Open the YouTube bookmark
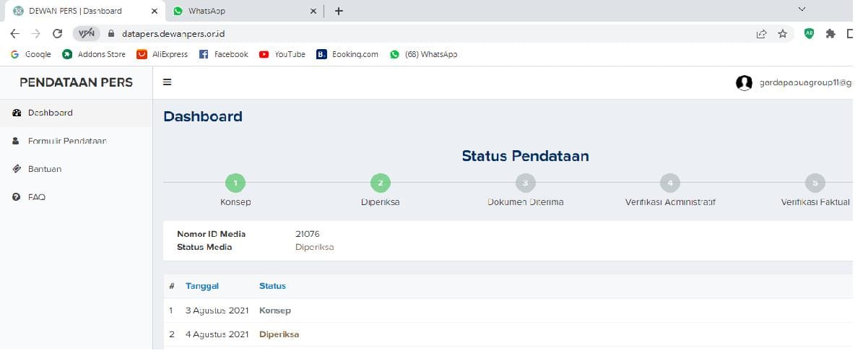 pos(282,54)
